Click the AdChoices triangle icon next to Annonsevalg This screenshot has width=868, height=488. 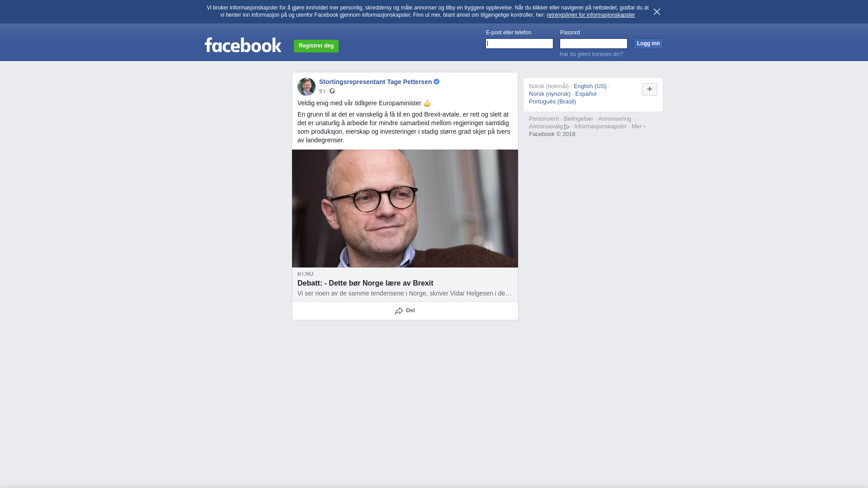tap(567, 127)
